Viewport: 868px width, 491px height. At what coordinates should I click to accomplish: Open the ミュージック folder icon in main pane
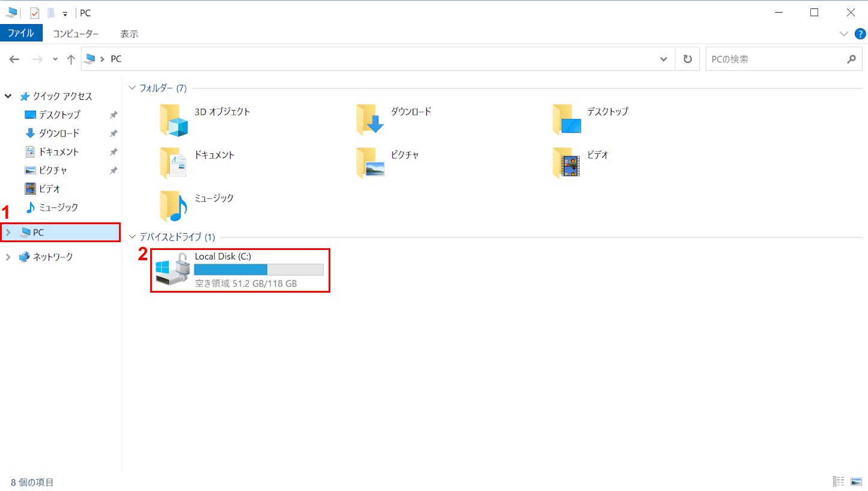click(174, 206)
